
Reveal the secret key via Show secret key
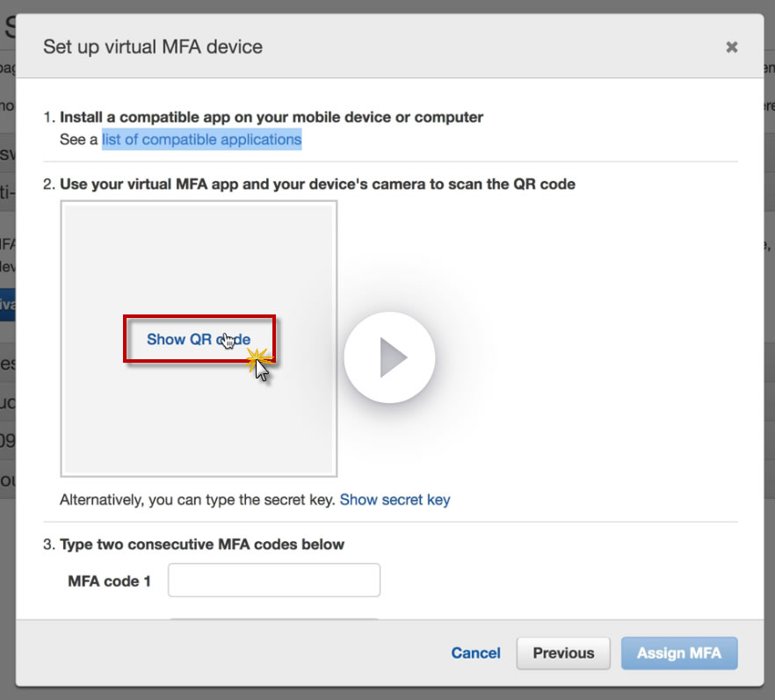point(395,500)
